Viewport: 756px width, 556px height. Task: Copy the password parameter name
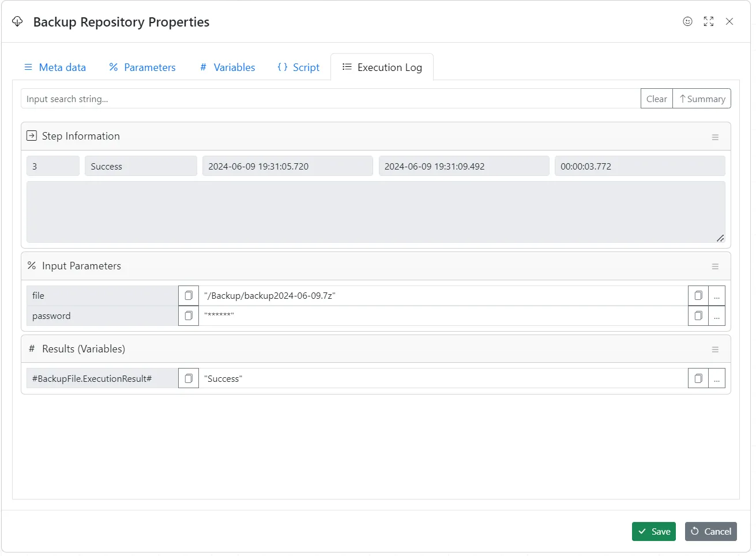click(x=189, y=315)
